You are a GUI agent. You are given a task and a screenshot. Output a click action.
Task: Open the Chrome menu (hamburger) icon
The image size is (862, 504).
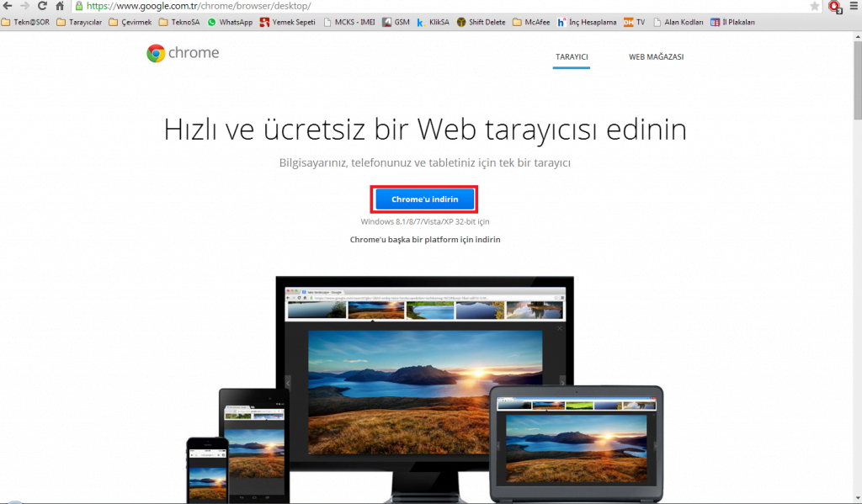pos(851,6)
